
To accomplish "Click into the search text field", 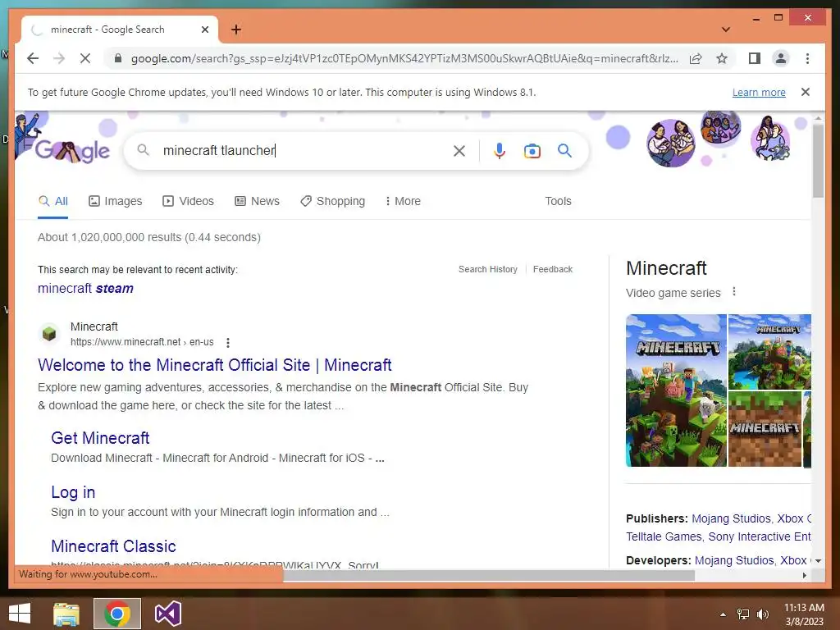I will 303,151.
